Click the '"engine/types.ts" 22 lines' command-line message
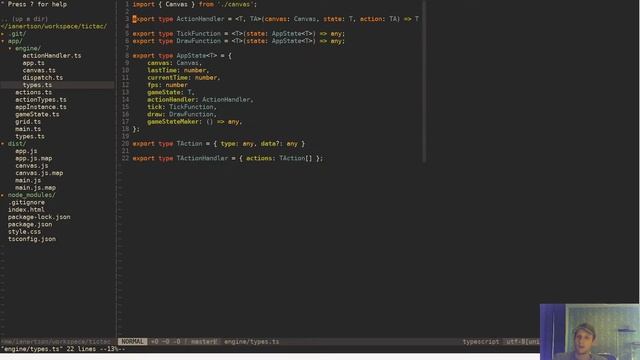 click(62, 349)
